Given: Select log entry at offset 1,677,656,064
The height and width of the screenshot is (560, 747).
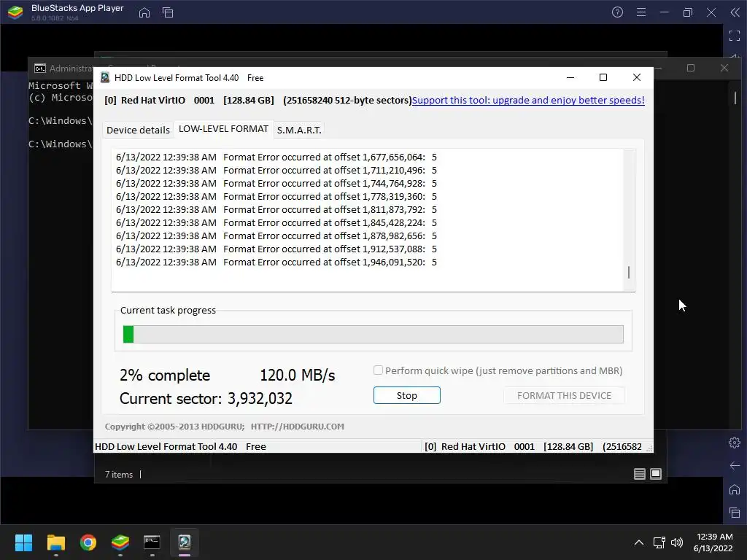Looking at the screenshot, I should 276,157.
